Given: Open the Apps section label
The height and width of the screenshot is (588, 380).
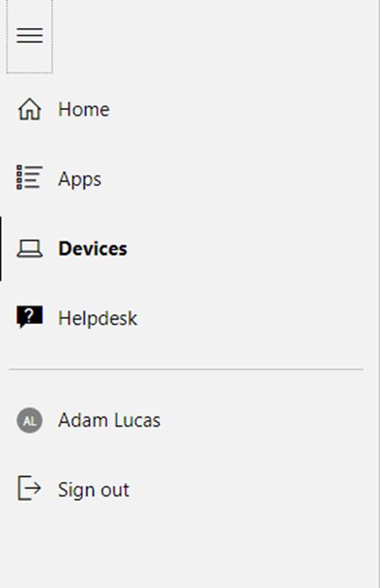Looking at the screenshot, I should (79, 180).
